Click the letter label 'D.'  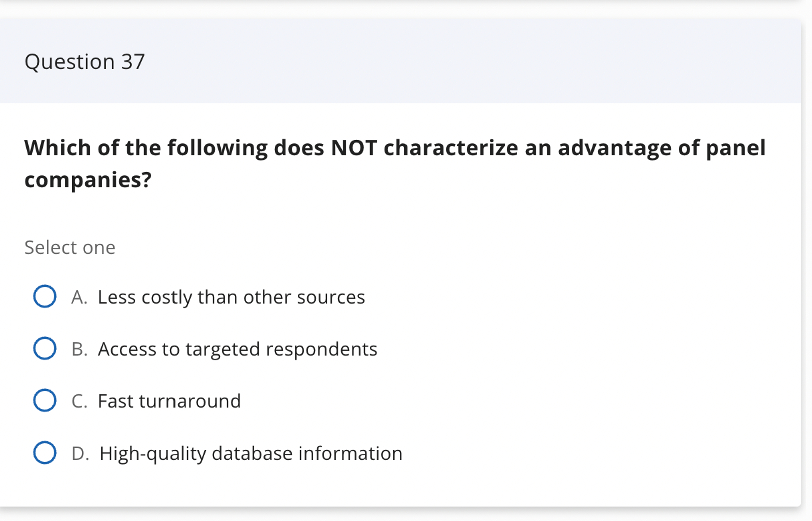tap(80, 453)
